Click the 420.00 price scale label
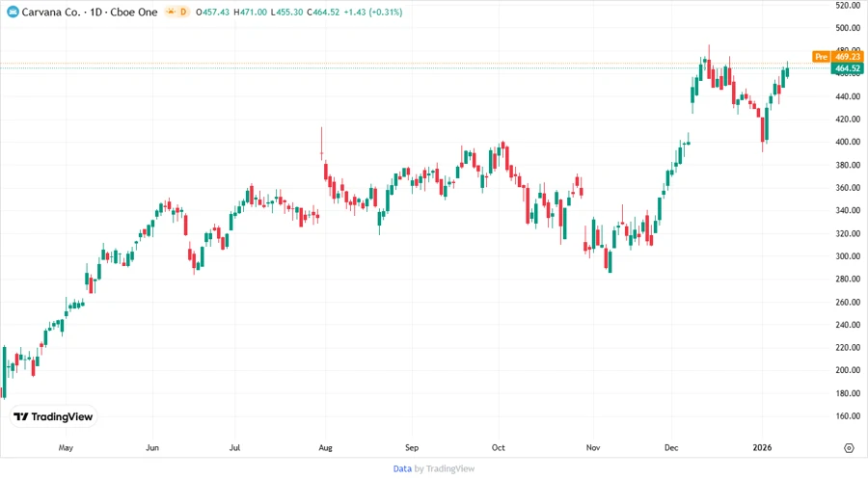Image resolution: width=868 pixels, height=480 pixels. (848, 119)
